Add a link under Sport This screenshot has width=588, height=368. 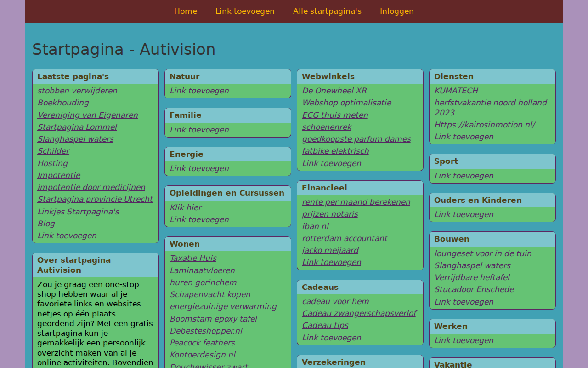[x=464, y=176]
